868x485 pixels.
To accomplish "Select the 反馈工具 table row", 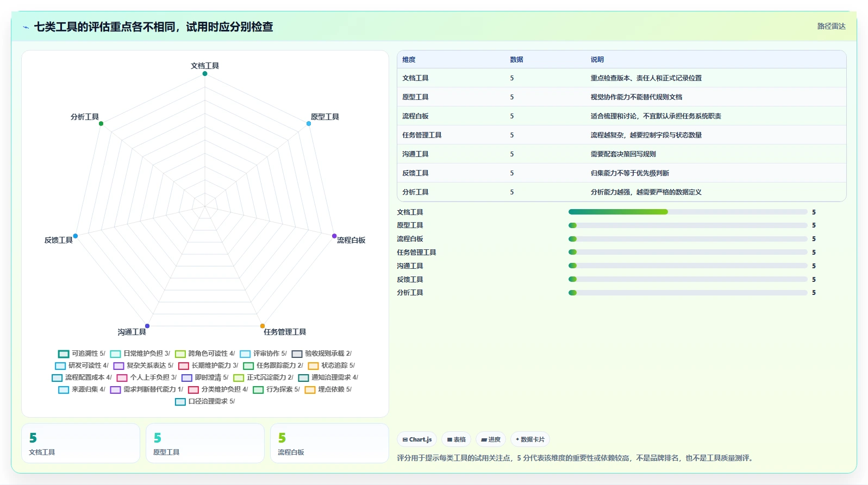I will click(622, 173).
